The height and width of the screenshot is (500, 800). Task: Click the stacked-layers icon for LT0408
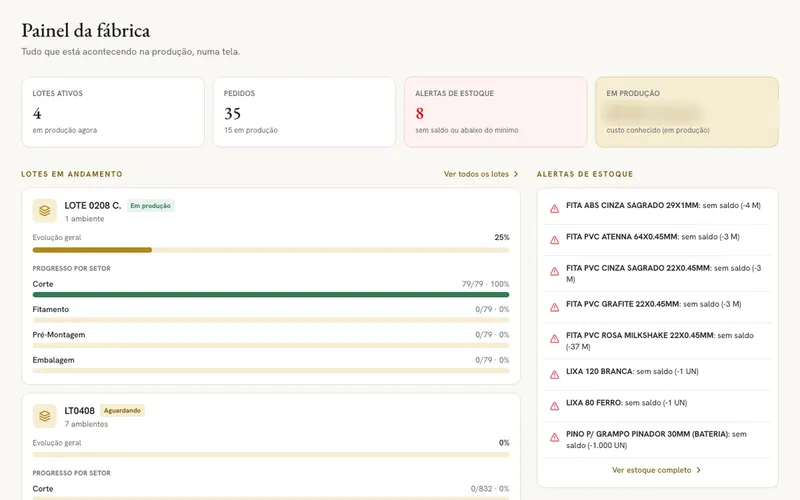coord(44,416)
